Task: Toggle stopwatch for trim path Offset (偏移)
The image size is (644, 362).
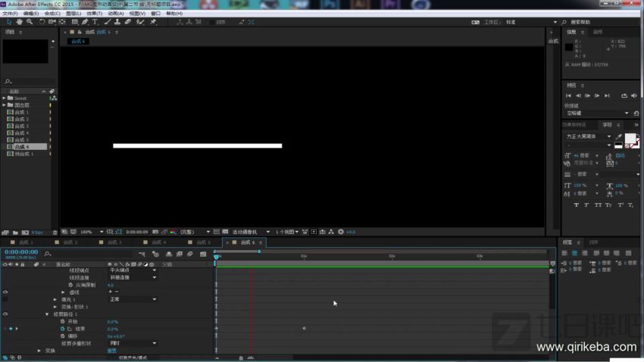Action: [62, 335]
